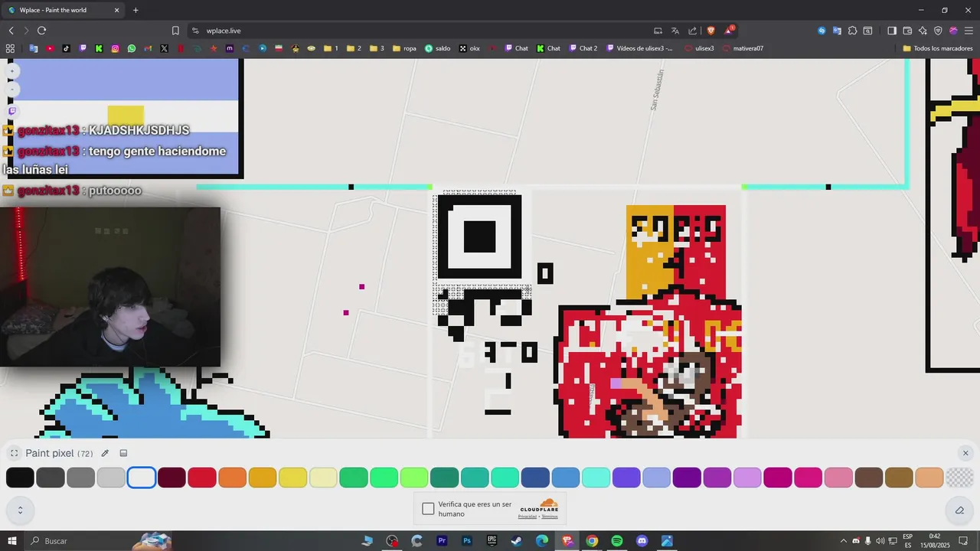Open the Brave Shields lion icon
Viewport: 980px width, 551px height.
tap(710, 31)
